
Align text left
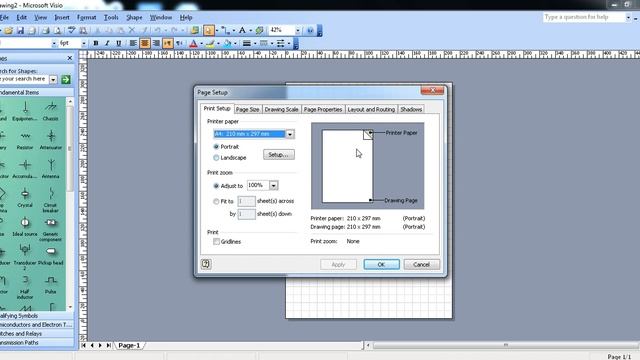133,43
